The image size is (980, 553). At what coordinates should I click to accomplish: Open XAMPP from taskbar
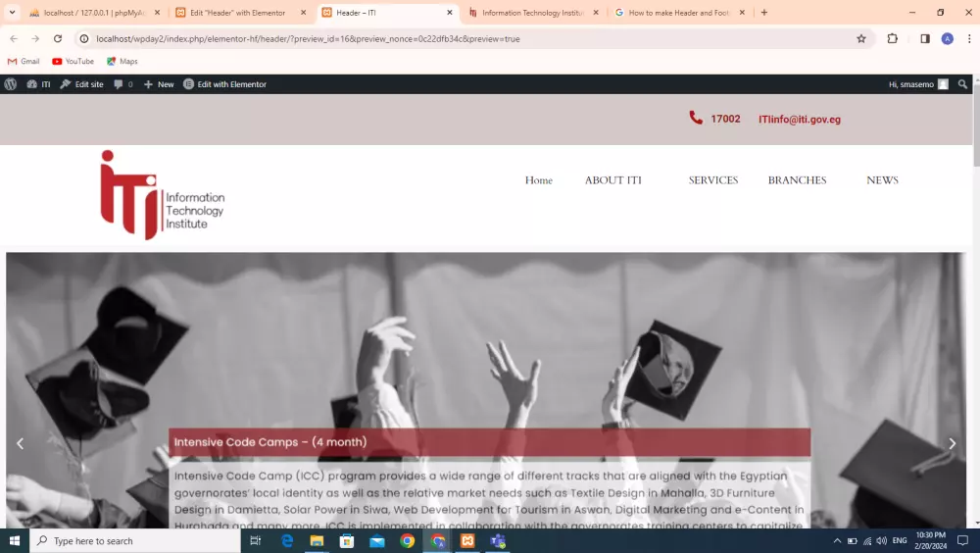point(467,541)
